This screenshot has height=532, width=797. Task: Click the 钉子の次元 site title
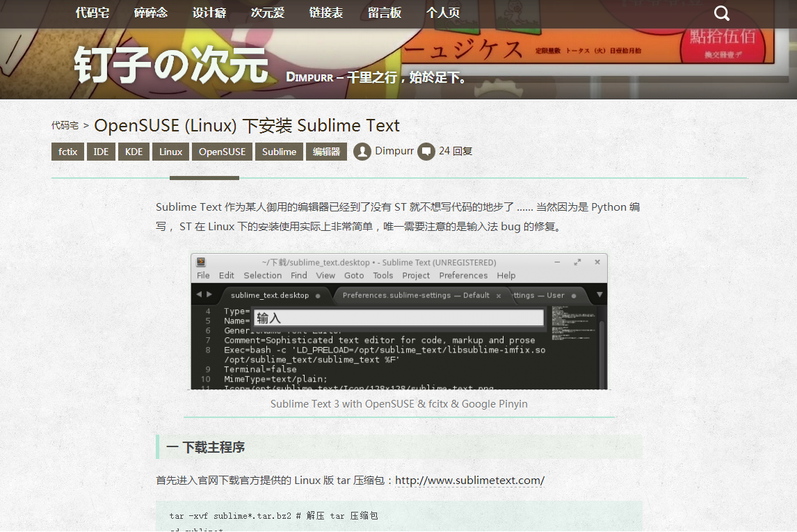coord(171,66)
